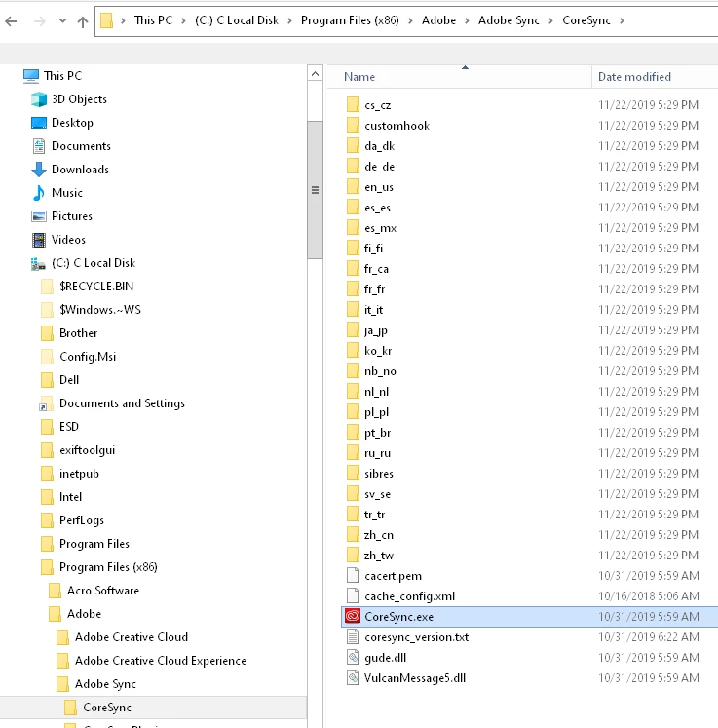718x728 pixels.
Task: Expand the chevron after CoreSync in breadcrumb
Action: tap(622, 20)
